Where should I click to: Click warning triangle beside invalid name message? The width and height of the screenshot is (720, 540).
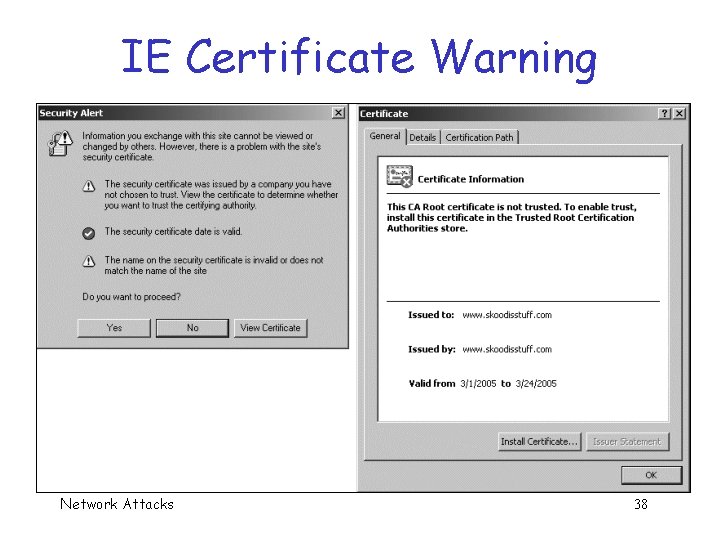89,261
